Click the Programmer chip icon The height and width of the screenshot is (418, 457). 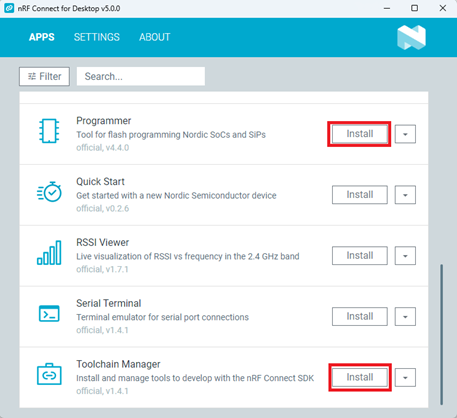[x=49, y=131]
